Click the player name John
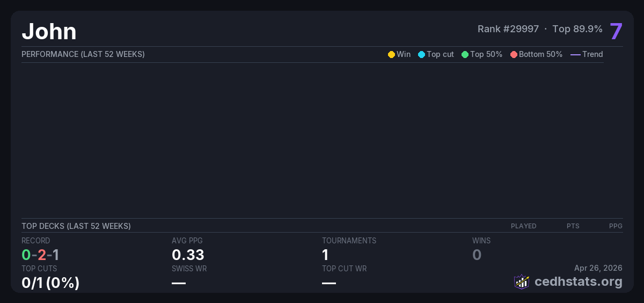 pos(49,31)
